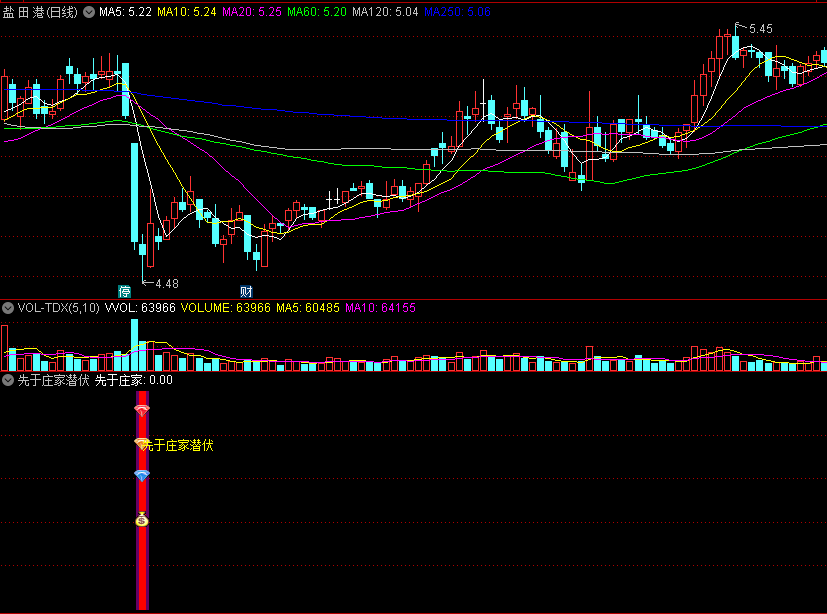Image resolution: width=827 pixels, height=614 pixels.
Task: Click the 财 financial report marker icon
Action: 246,291
